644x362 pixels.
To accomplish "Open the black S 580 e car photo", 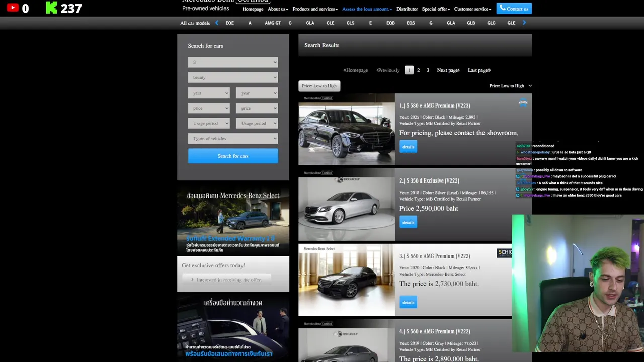I will click(x=347, y=129).
